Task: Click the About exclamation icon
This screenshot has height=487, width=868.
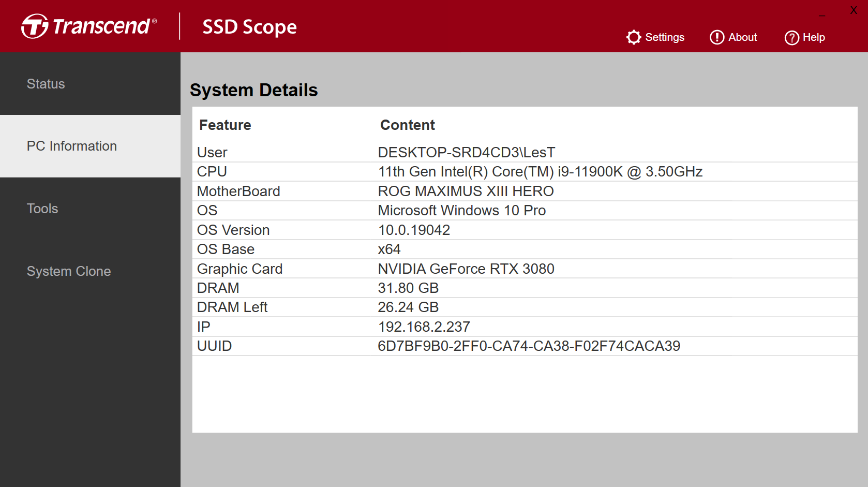Action: pos(716,37)
